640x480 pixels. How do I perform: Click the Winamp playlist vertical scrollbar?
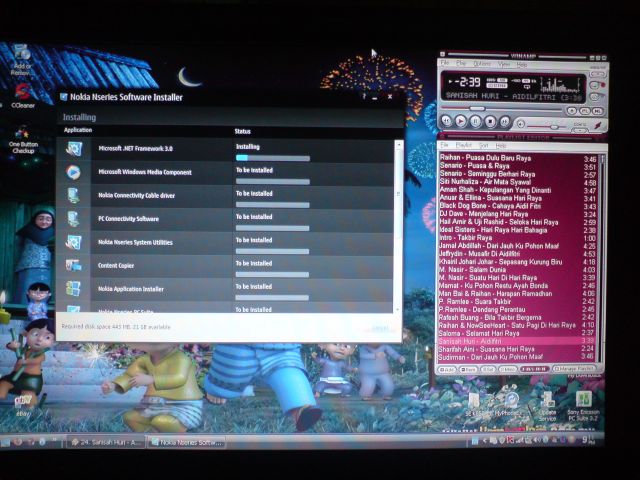(x=602, y=257)
